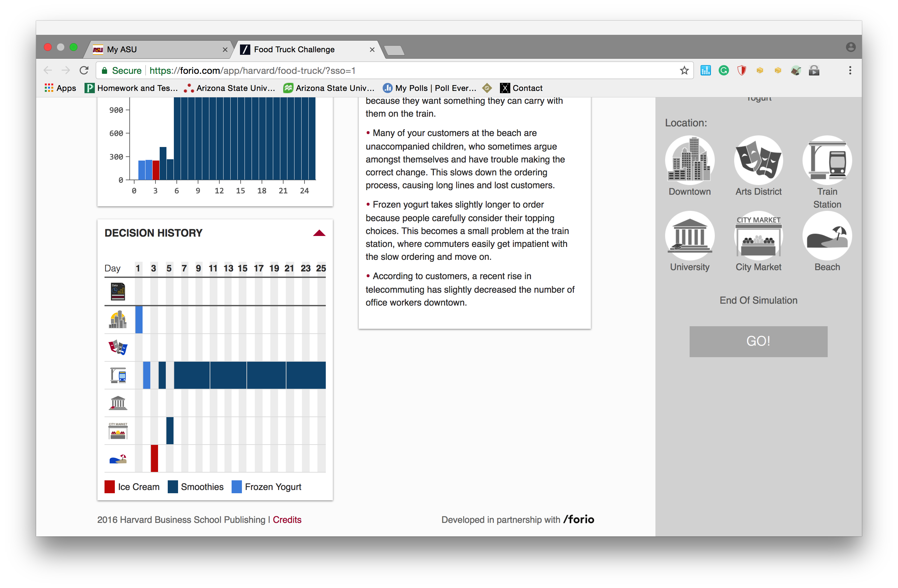Choose the Beach location icon
Image resolution: width=898 pixels, height=588 pixels.
click(827, 236)
